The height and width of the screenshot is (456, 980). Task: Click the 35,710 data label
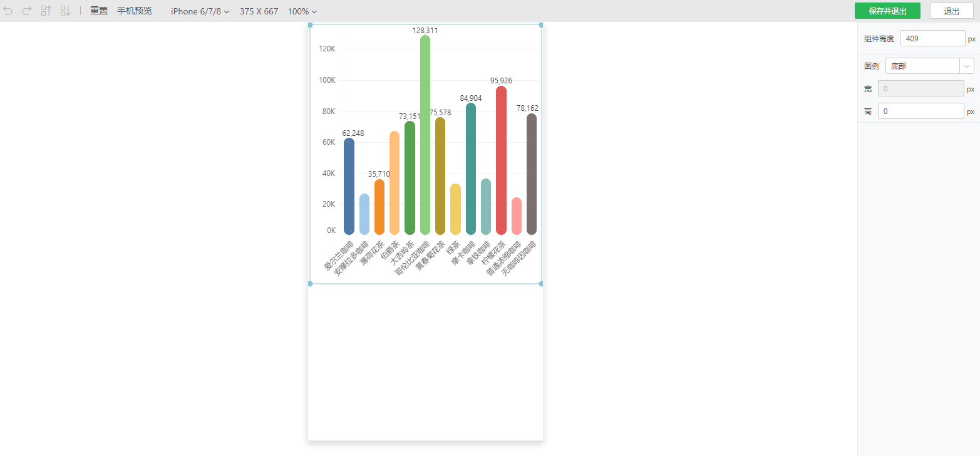[x=379, y=174]
